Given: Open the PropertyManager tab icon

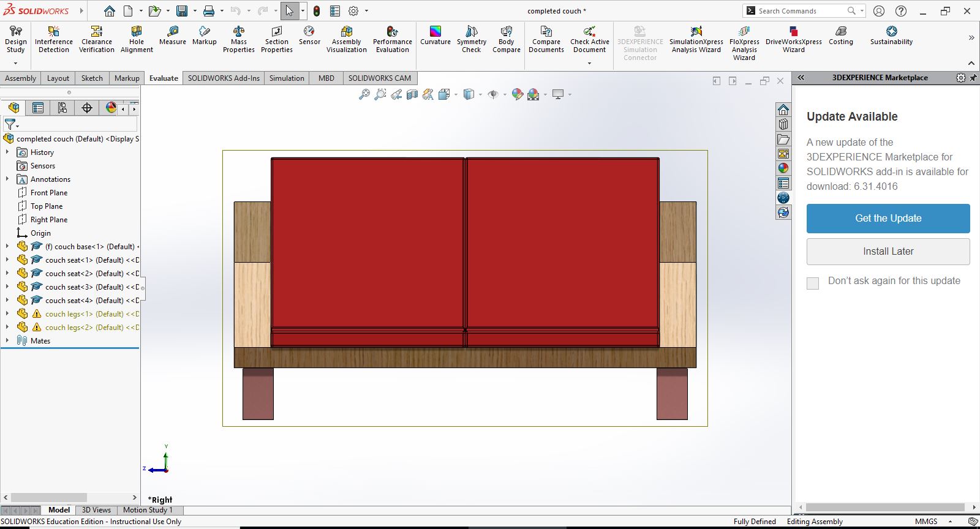Looking at the screenshot, I should coord(38,108).
